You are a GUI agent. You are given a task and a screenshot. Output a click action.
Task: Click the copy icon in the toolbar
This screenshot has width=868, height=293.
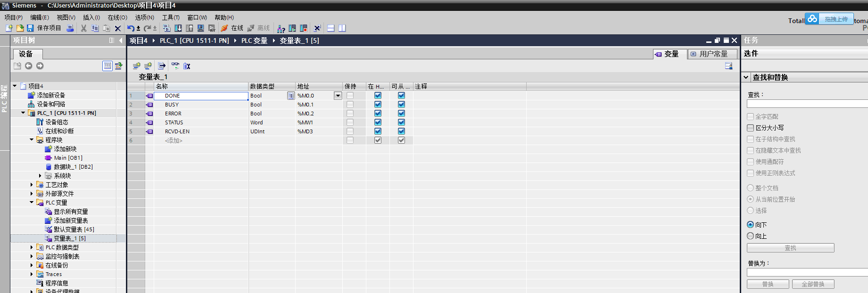pos(95,28)
